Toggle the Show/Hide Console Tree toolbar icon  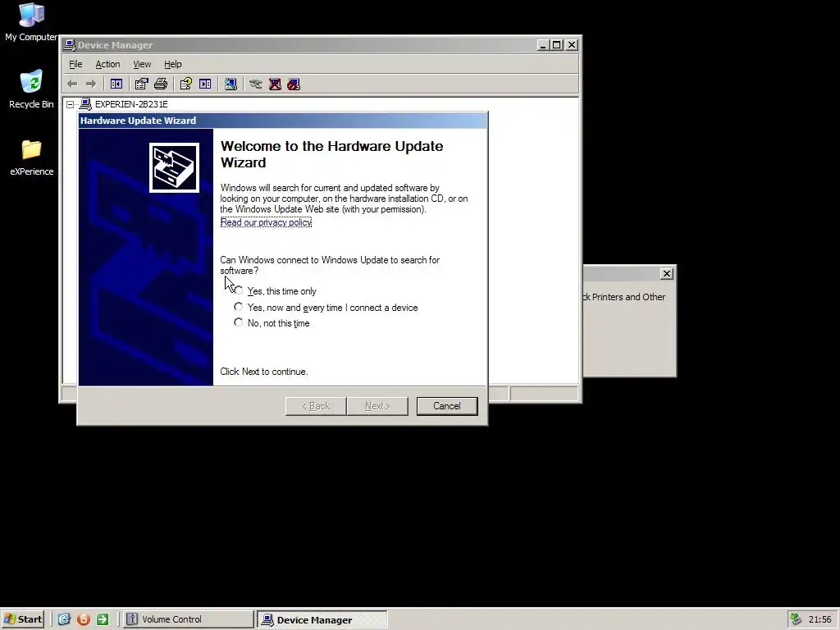[x=116, y=84]
